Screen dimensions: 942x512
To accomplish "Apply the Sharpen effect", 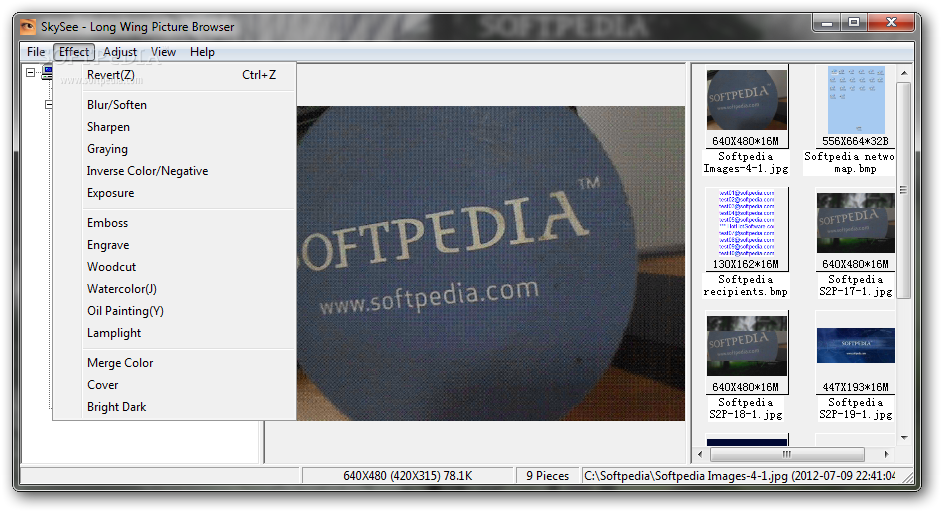I will [174, 127].
